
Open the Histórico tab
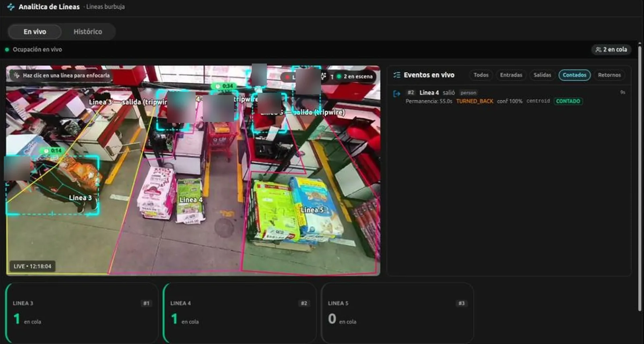(88, 31)
